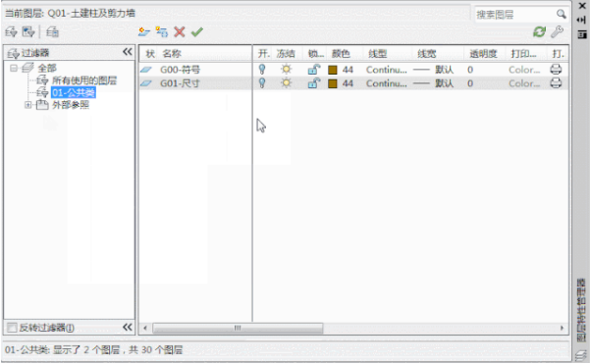Screen dimensions: 590x364
Task: Click the New Group Filter icon
Action: (28, 32)
